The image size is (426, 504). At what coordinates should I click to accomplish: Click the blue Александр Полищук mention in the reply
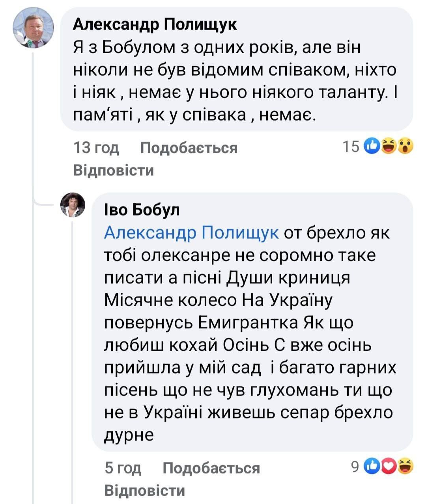pos(191,233)
